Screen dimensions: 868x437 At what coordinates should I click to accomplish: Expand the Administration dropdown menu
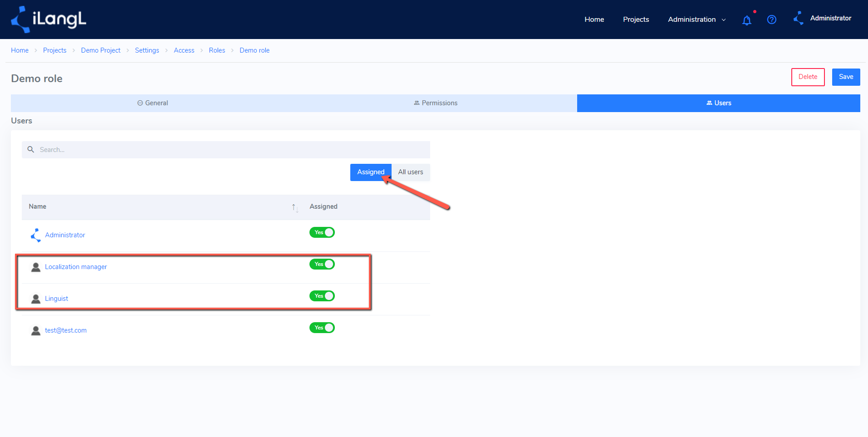point(697,20)
